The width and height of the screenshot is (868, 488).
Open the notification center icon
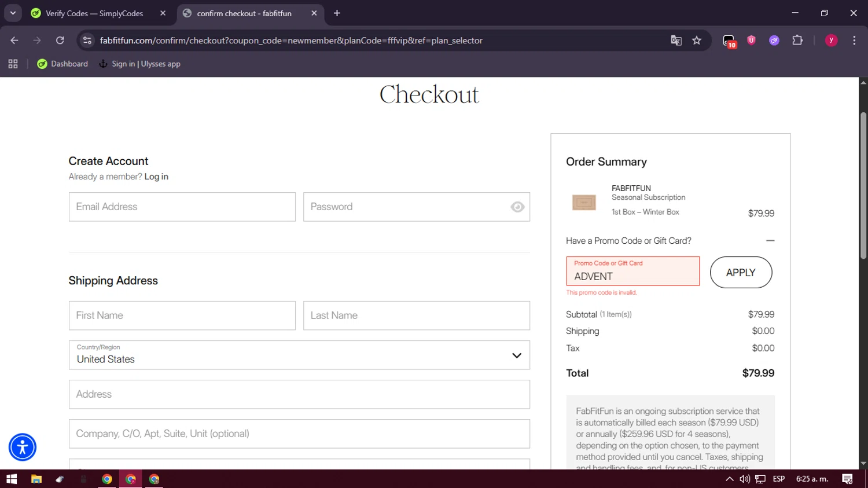847,479
